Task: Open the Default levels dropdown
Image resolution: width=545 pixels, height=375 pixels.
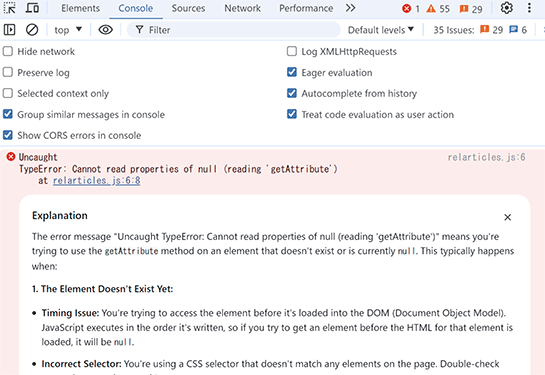Action: [x=381, y=30]
